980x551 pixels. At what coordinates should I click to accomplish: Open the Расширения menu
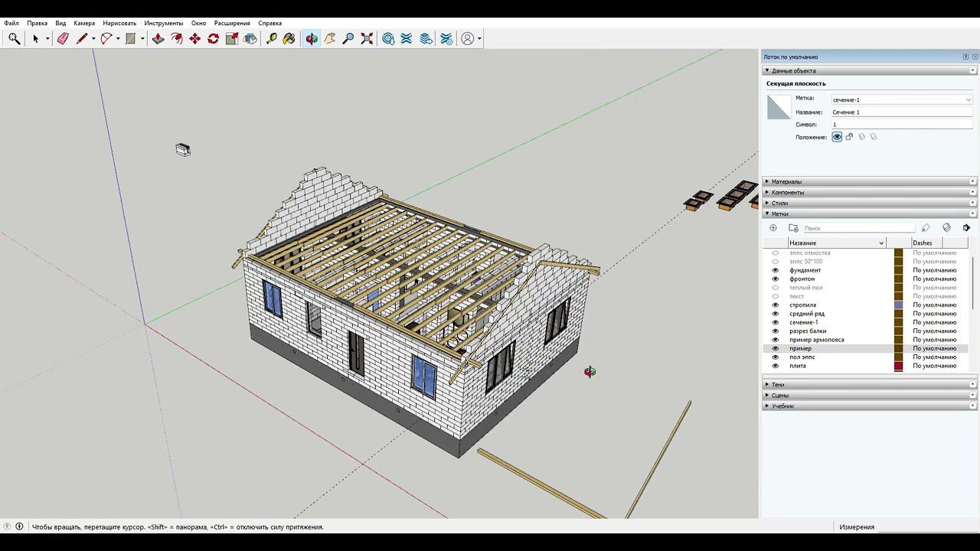tap(232, 23)
